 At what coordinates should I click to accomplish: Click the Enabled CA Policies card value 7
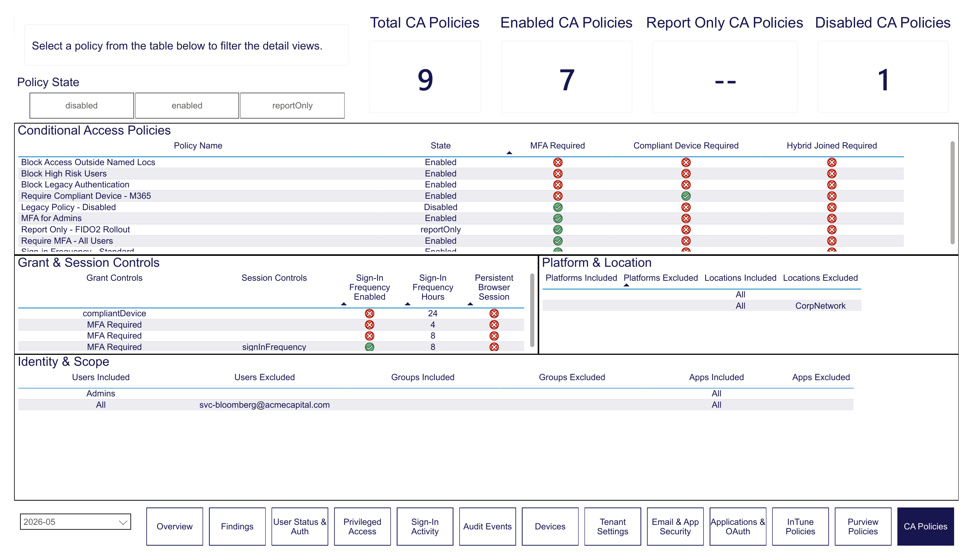coord(566,80)
